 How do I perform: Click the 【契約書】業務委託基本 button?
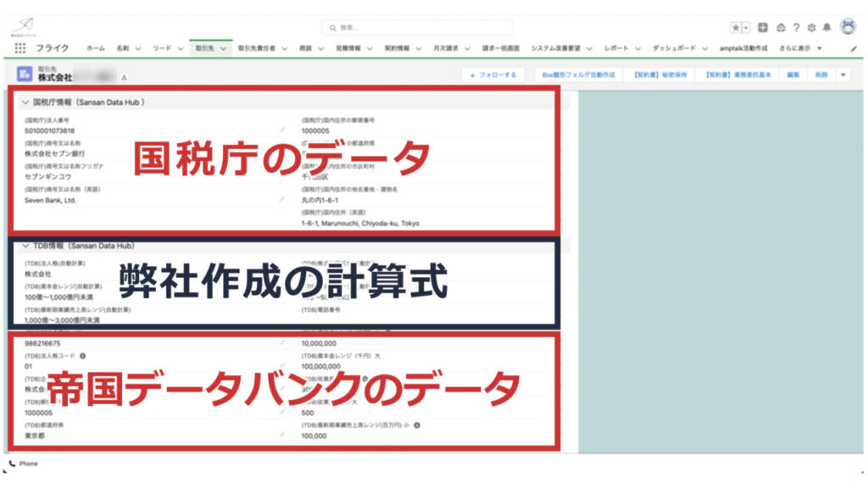pyautogui.click(x=738, y=75)
